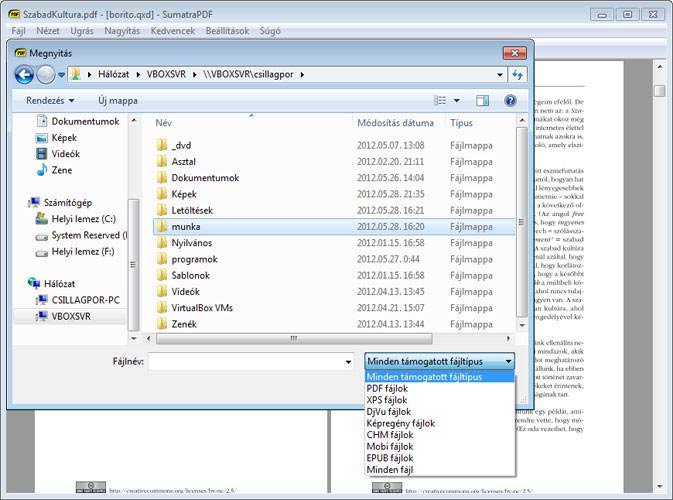Click the programok folder icon

[162, 259]
